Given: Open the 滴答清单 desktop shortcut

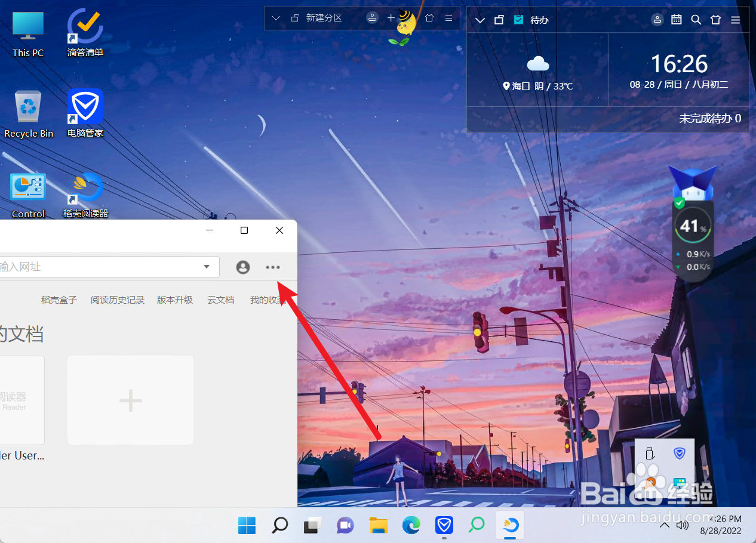Looking at the screenshot, I should 85,33.
